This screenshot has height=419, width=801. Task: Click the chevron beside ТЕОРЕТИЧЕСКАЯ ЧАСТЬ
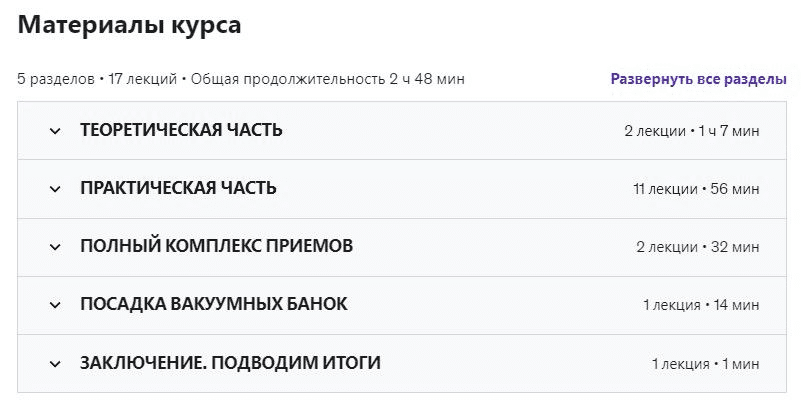(x=55, y=131)
